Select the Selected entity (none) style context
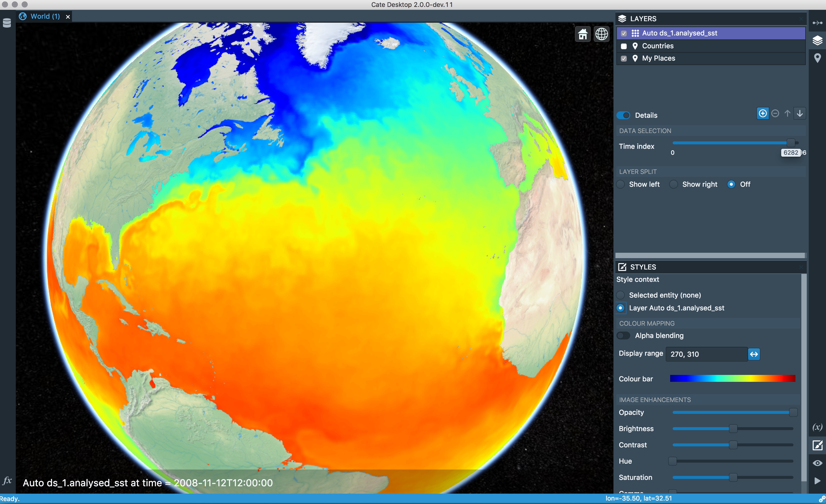Image resolution: width=826 pixels, height=504 pixels. [621, 295]
